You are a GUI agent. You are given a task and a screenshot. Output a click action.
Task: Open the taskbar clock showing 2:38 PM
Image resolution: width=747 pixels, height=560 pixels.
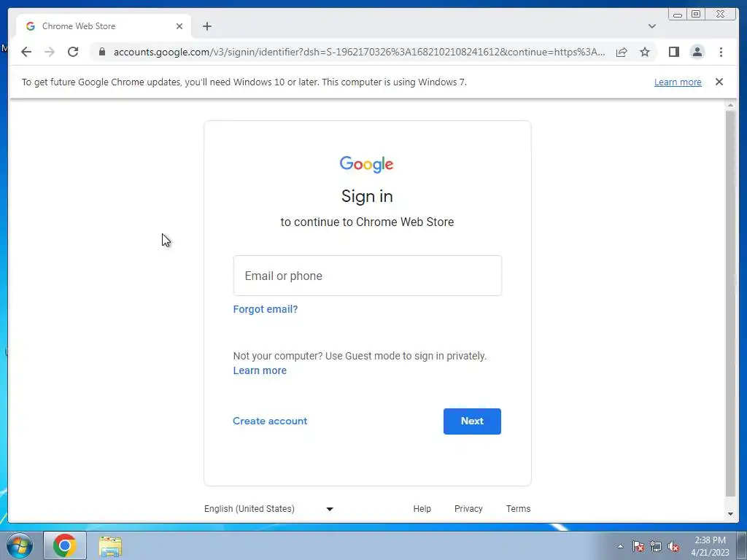point(710,546)
